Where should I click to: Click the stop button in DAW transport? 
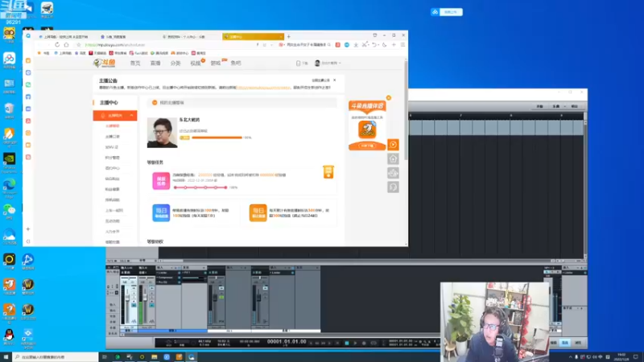coord(347,343)
